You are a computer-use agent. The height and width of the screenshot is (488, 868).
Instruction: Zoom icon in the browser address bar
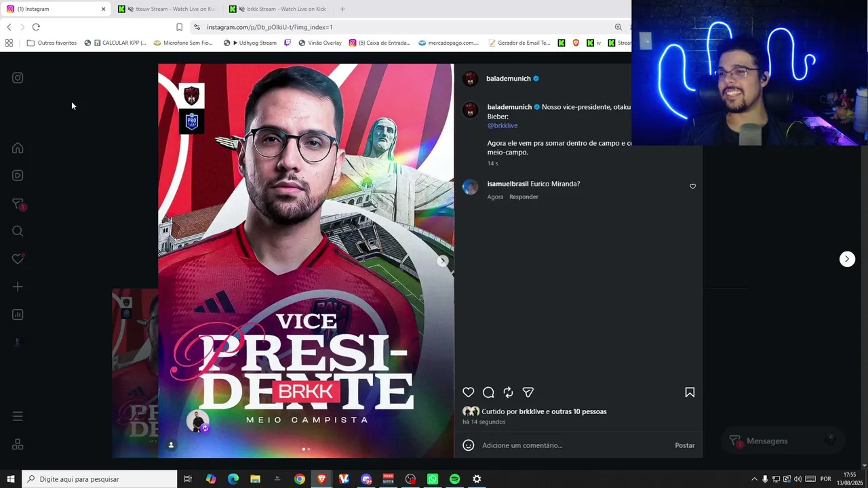pos(618,27)
